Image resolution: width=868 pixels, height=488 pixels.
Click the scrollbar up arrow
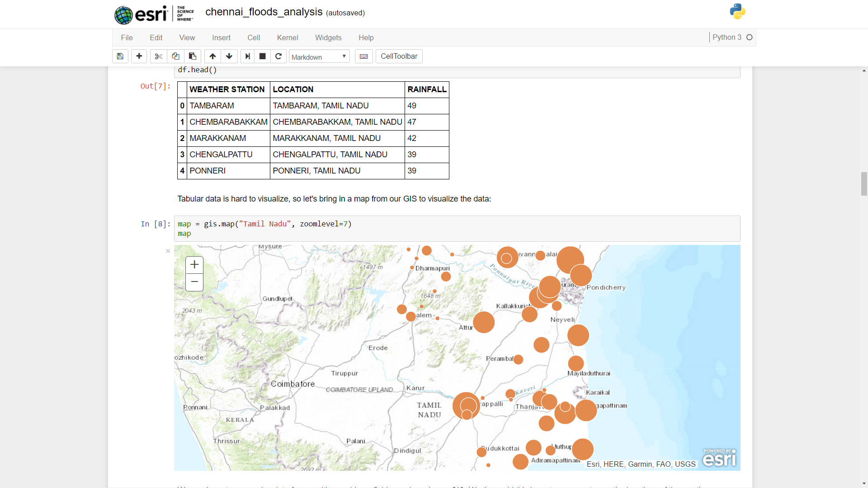point(864,70)
